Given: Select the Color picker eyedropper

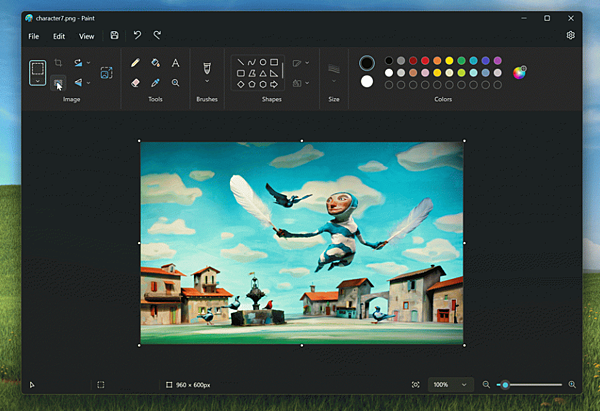Looking at the screenshot, I should point(155,83).
